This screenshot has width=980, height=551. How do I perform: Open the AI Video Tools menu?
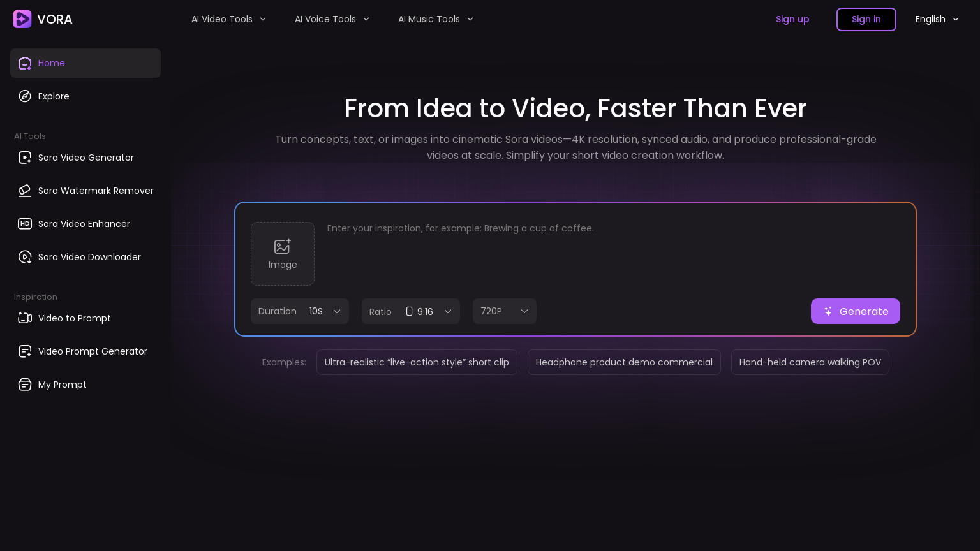click(228, 19)
